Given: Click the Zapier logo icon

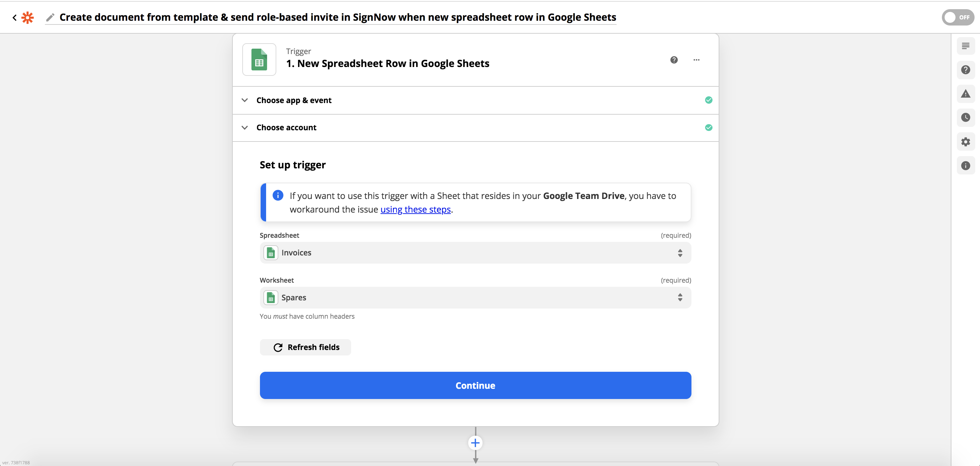Looking at the screenshot, I should pos(27,17).
